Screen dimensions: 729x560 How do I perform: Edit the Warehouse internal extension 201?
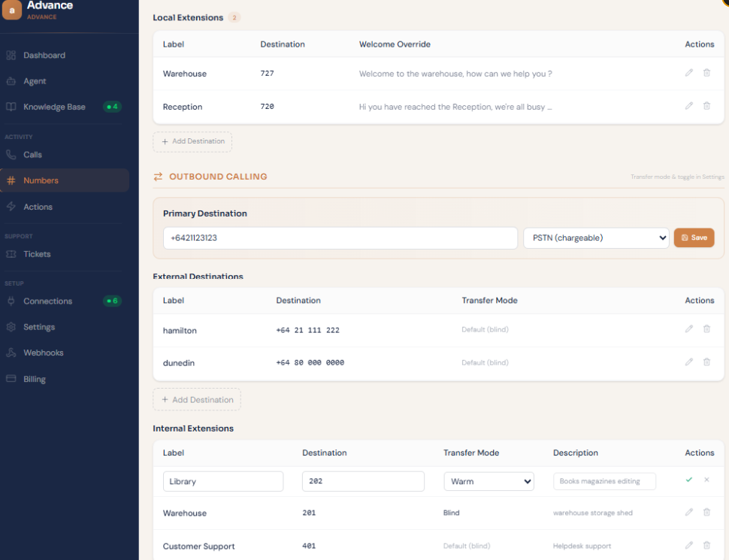tap(689, 512)
